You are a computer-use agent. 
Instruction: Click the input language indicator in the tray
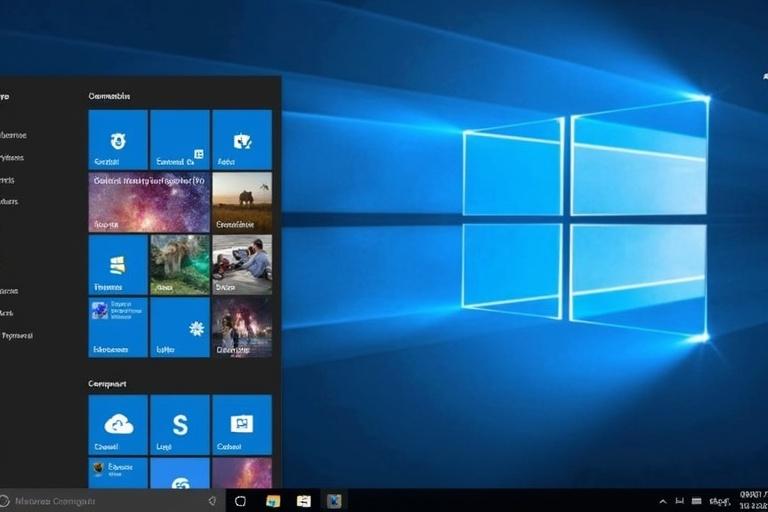point(720,501)
